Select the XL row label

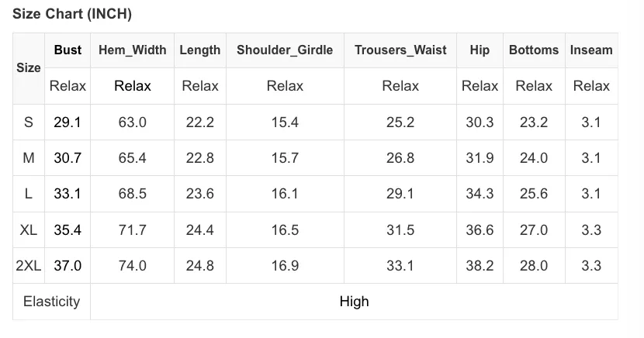point(29,230)
